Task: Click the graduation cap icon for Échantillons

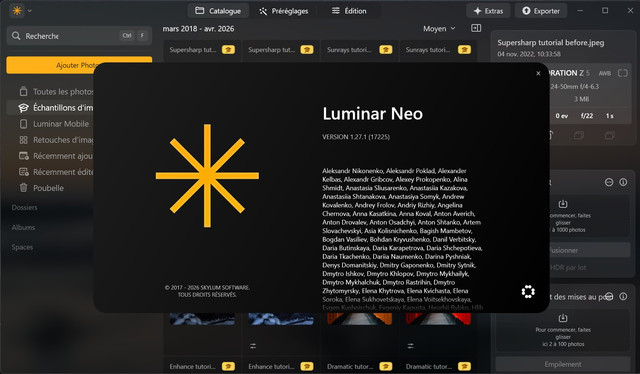Action: coord(23,108)
